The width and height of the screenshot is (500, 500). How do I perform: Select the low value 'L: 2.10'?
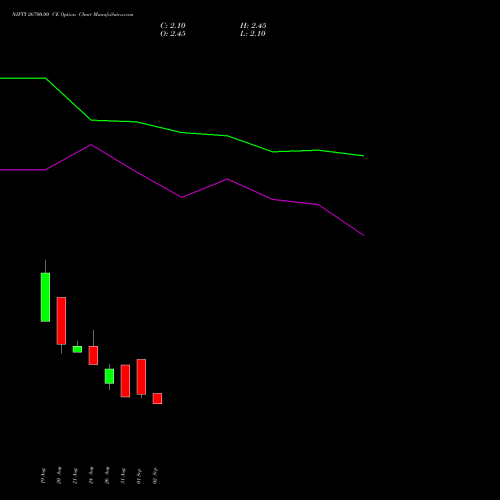coord(253,34)
